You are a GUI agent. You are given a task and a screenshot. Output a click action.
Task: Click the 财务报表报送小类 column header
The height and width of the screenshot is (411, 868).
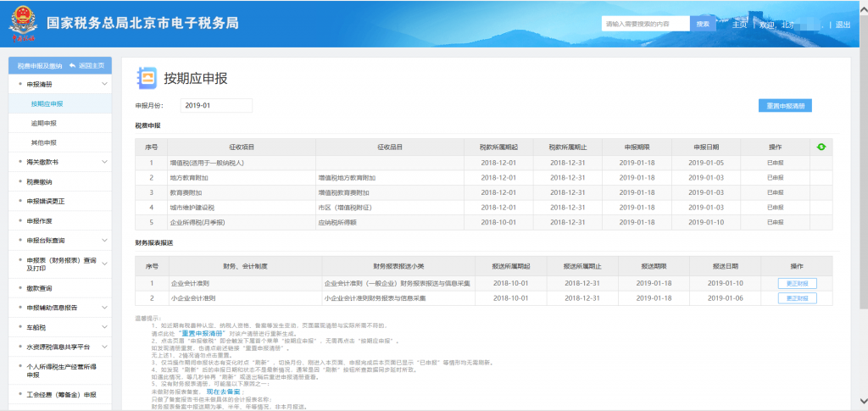[x=398, y=267]
